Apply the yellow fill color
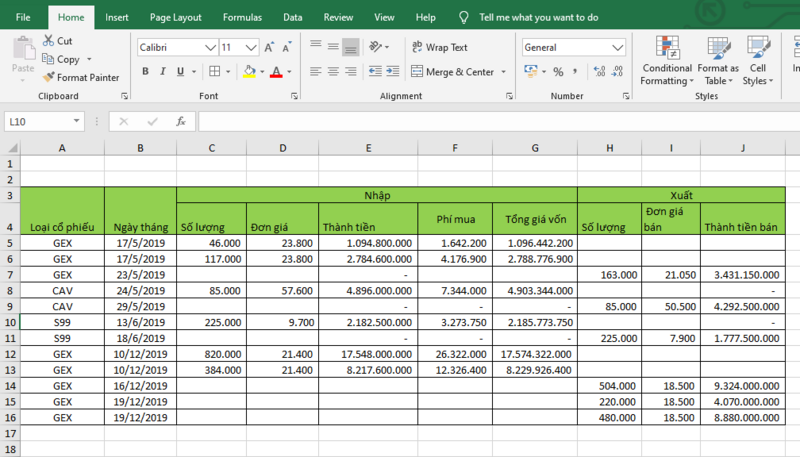 click(250, 71)
